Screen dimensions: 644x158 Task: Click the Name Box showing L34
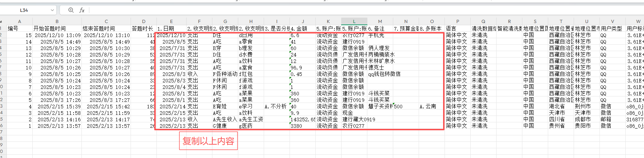pyautogui.click(x=24, y=10)
